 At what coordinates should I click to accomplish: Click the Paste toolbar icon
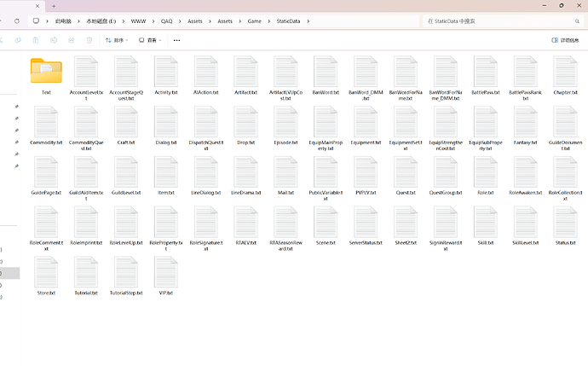pos(36,40)
